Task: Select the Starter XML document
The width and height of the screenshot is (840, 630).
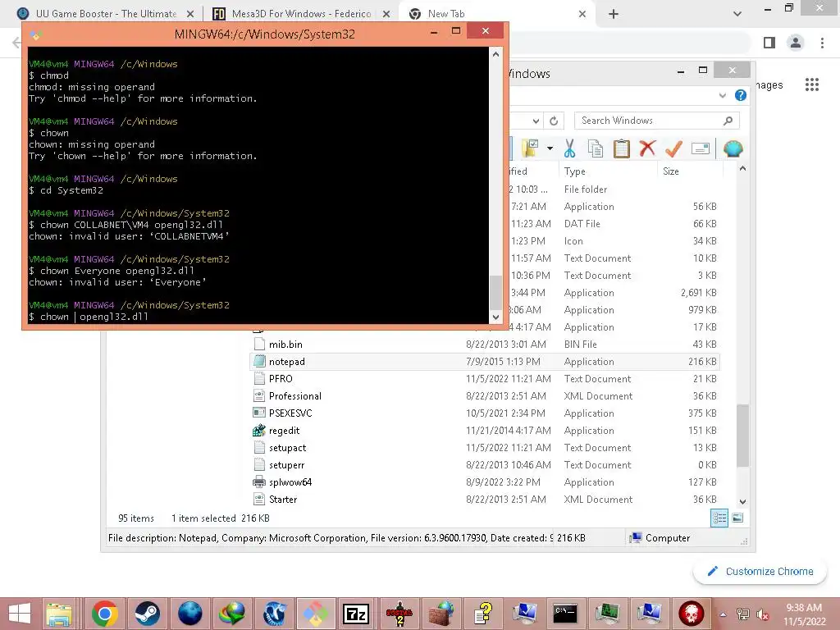Action: click(x=282, y=500)
